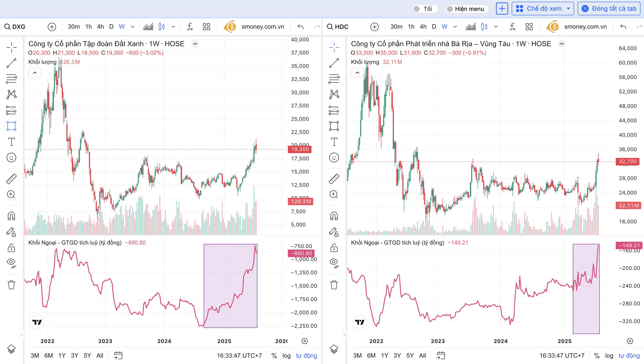Collapse the indicator legend chevron in HDC chart
The width and height of the screenshot is (644, 364).
pos(357,73)
